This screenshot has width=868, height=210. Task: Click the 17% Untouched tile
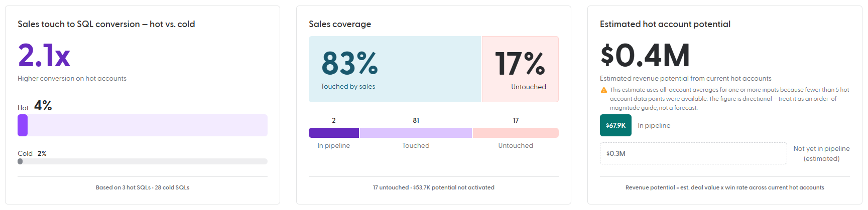[x=520, y=69]
